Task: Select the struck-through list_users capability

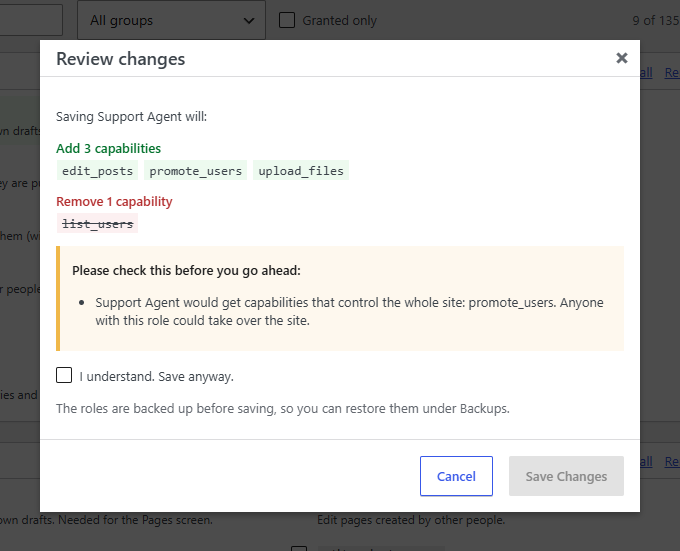Action: (98, 223)
